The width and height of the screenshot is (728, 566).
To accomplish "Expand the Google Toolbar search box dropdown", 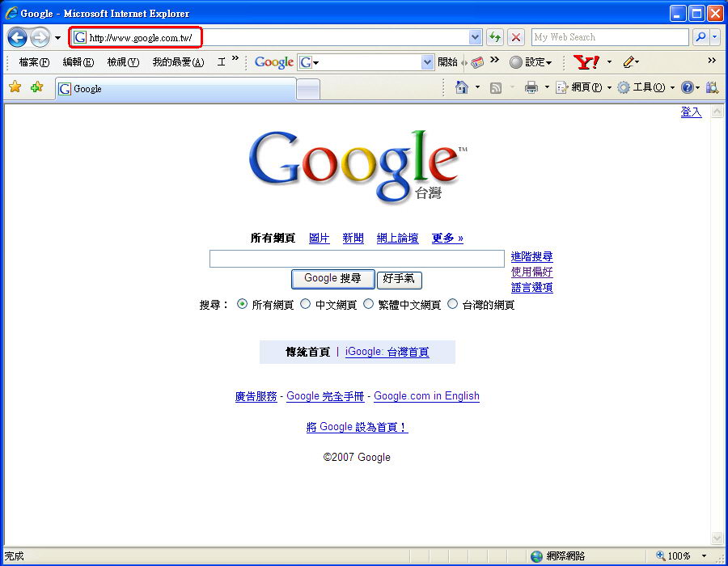I will [x=427, y=62].
